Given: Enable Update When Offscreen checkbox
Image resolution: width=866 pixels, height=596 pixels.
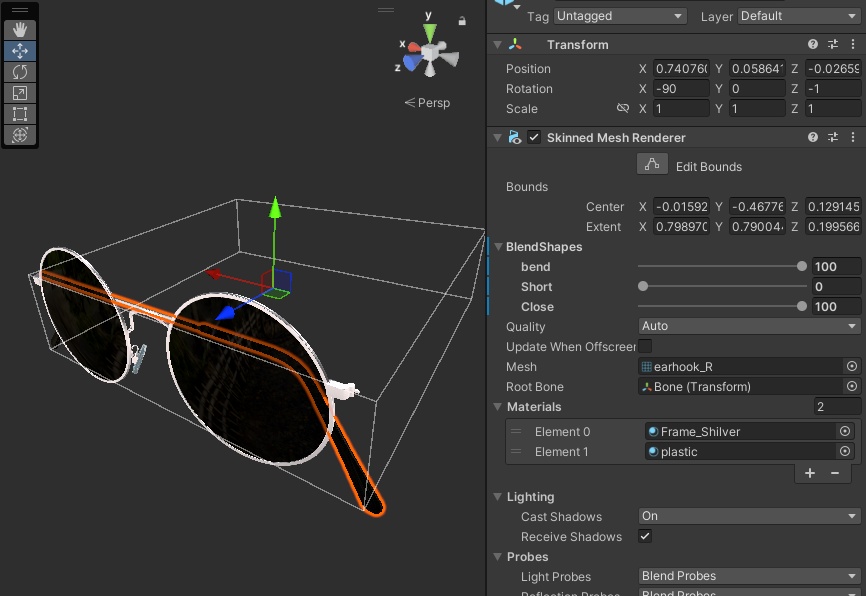Looking at the screenshot, I should (x=645, y=347).
